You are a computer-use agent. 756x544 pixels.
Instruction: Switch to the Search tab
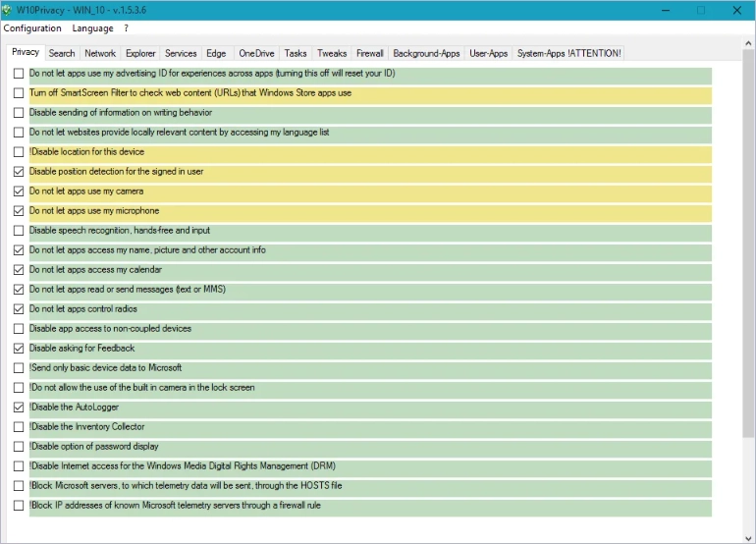pos(62,53)
